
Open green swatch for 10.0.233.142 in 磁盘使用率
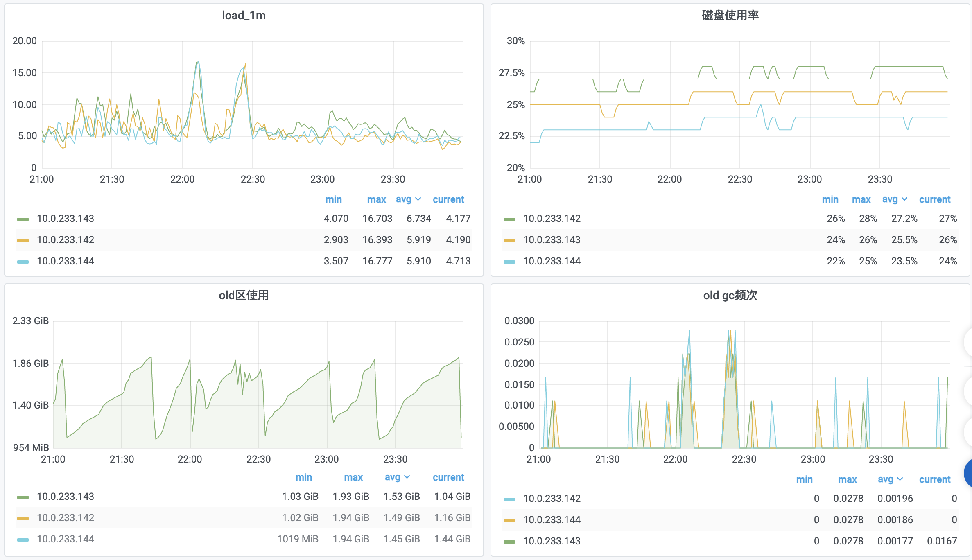509,219
